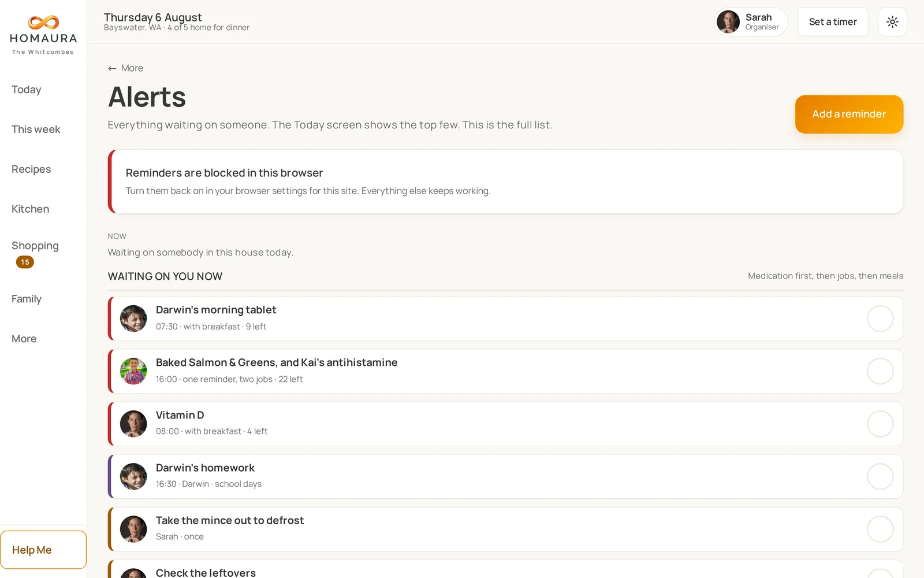This screenshot has width=924, height=578.
Task: Click 08:00 with breakfast 4 left details
Action: pyautogui.click(x=211, y=431)
